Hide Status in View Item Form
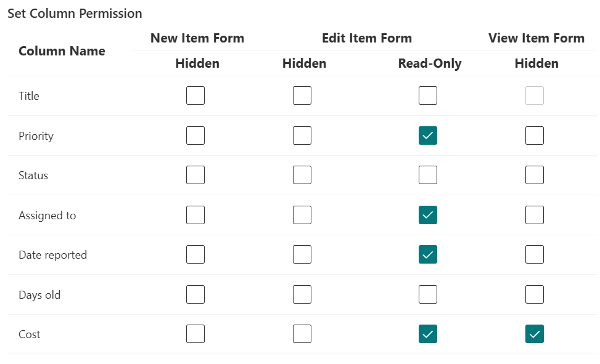The image size is (600, 364). coord(535,175)
